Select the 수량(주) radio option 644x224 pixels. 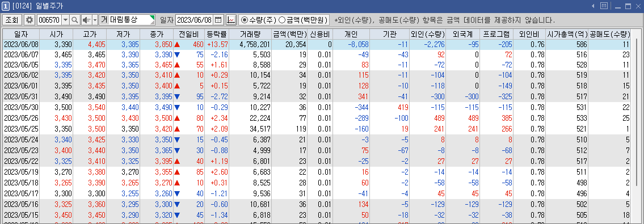click(259, 20)
